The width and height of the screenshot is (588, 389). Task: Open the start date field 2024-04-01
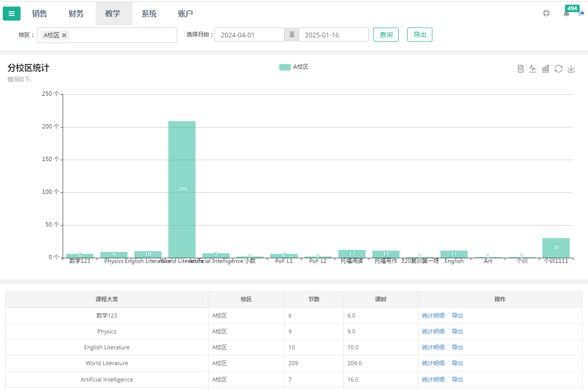pyautogui.click(x=250, y=35)
